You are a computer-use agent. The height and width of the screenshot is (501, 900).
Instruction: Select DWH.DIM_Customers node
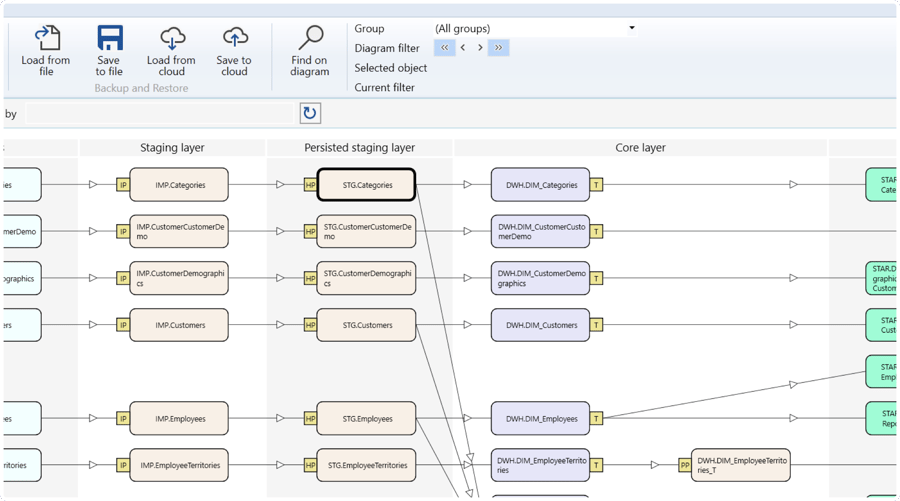540,325
